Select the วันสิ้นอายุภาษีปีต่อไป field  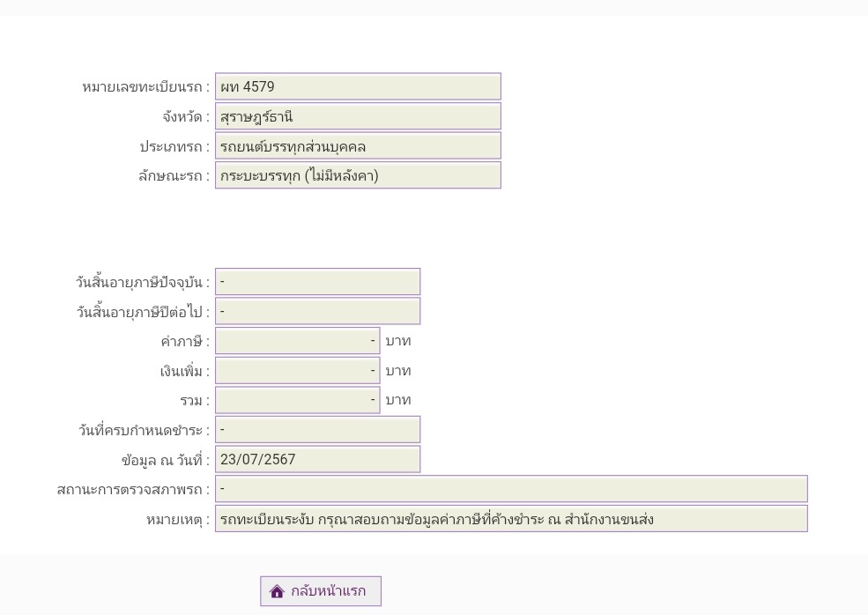pyautogui.click(x=318, y=311)
